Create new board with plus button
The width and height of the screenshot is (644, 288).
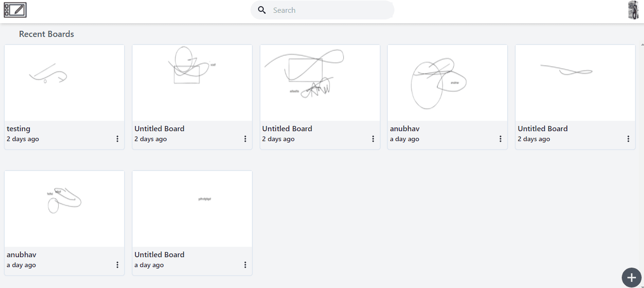click(x=631, y=278)
